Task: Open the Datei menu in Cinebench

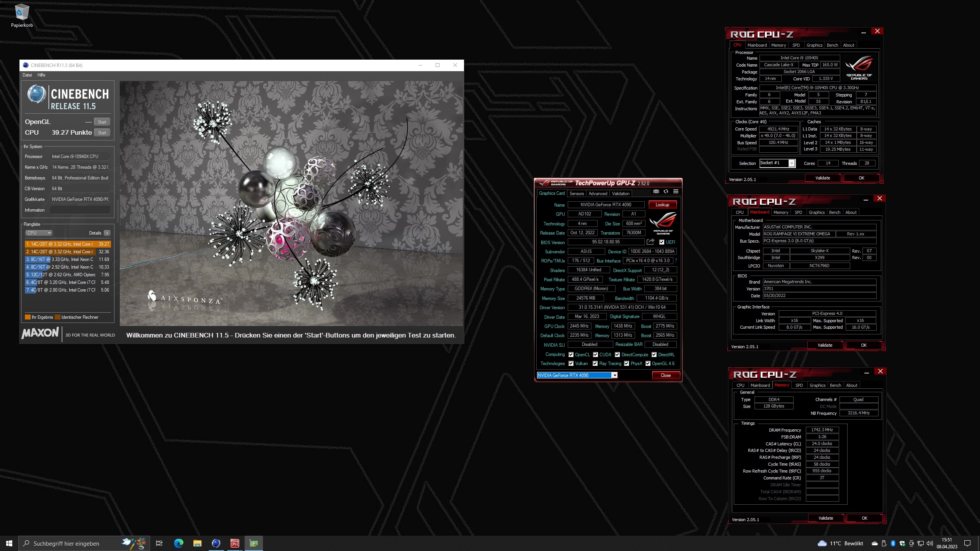Action: pyautogui.click(x=27, y=75)
